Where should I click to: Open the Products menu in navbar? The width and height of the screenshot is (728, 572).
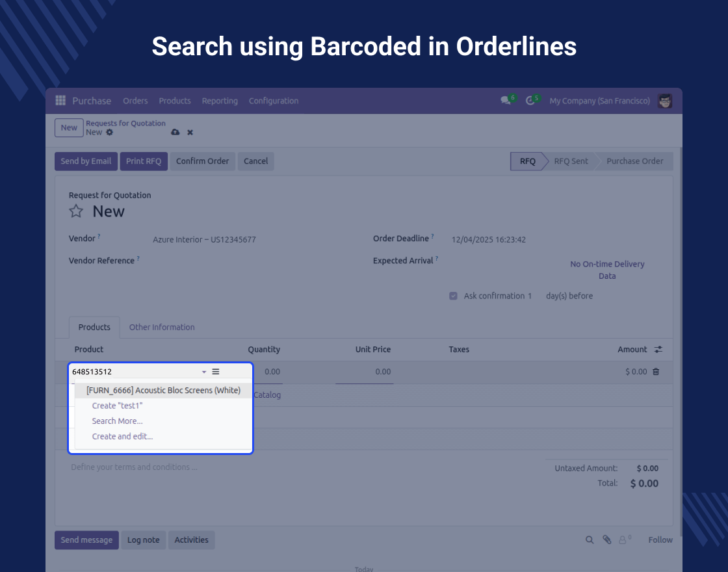175,101
